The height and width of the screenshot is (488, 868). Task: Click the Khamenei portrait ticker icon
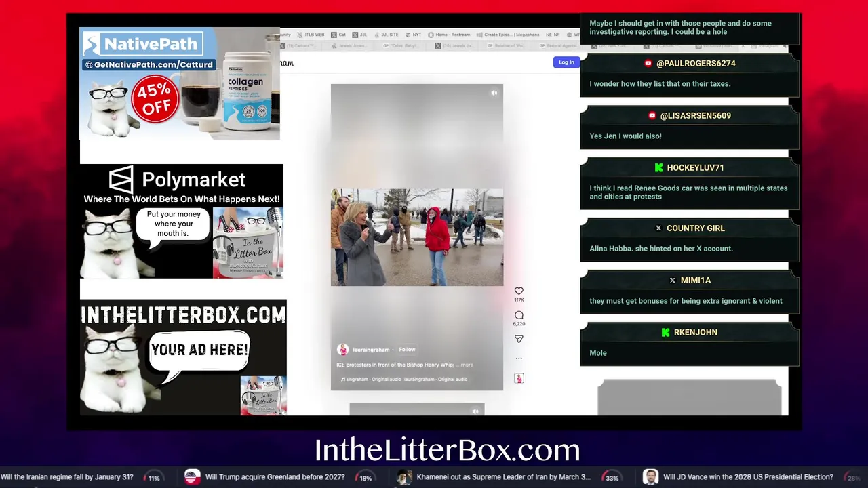point(404,477)
